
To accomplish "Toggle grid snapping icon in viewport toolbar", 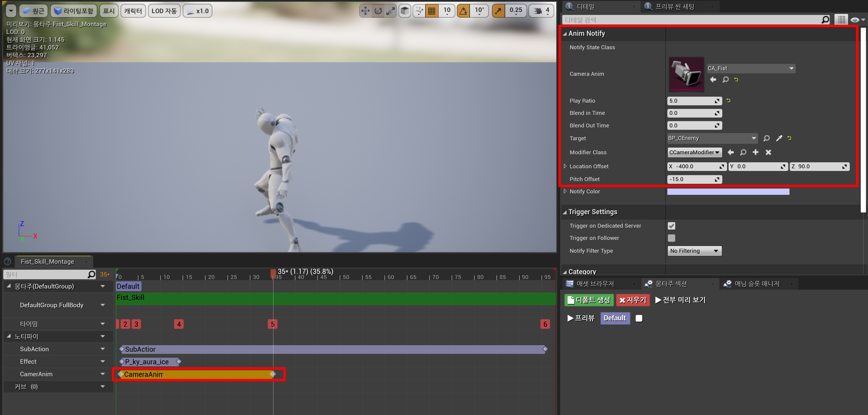I will point(431,11).
